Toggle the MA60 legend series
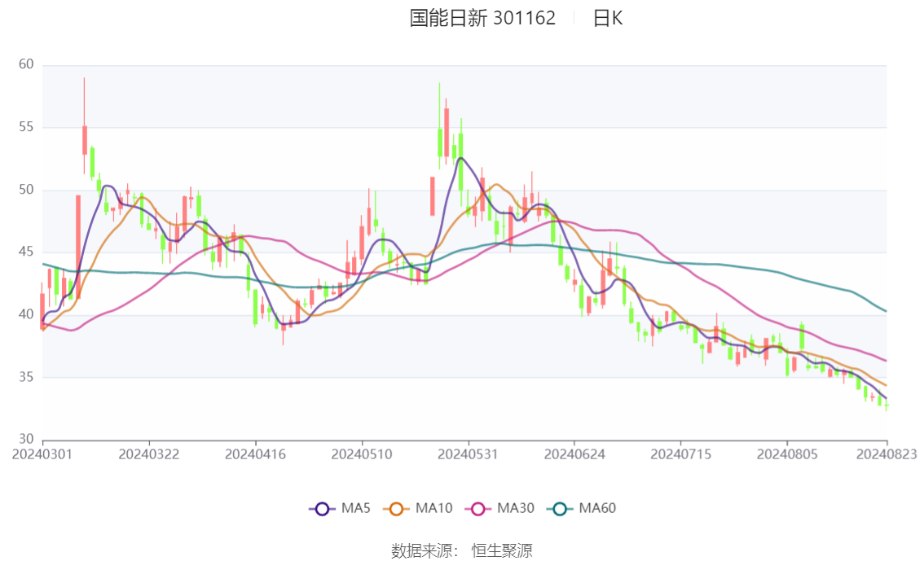The height and width of the screenshot is (561, 924). 582,508
